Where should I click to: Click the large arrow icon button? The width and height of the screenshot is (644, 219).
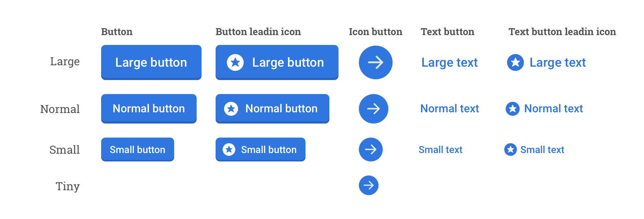(x=375, y=62)
